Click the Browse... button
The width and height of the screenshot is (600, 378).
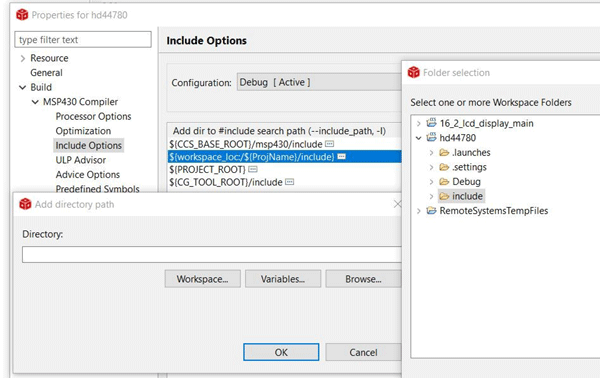click(x=363, y=279)
